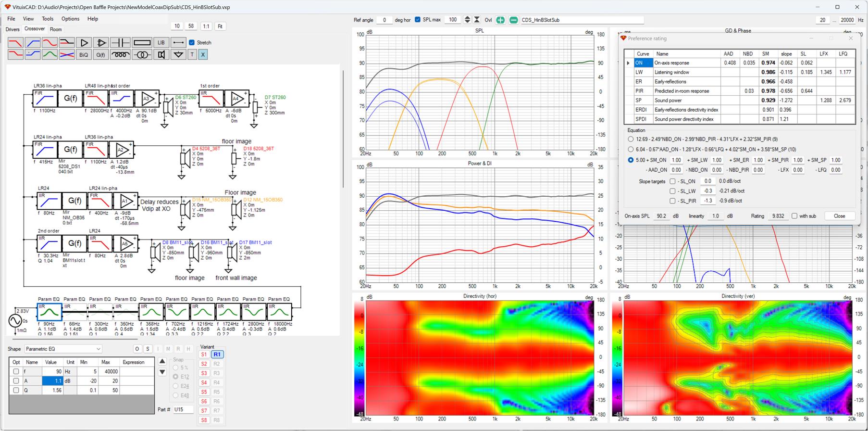
Task: Switch to the Drivers tab
Action: pyautogui.click(x=12, y=29)
